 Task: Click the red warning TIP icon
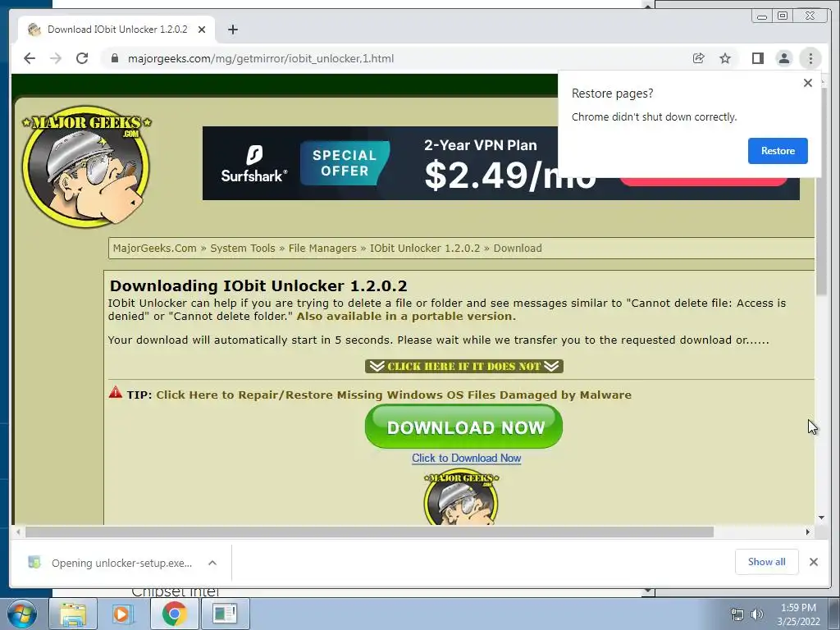[x=115, y=393]
